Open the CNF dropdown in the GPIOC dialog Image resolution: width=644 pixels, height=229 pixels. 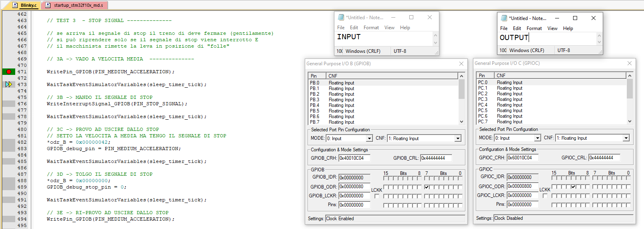626,138
